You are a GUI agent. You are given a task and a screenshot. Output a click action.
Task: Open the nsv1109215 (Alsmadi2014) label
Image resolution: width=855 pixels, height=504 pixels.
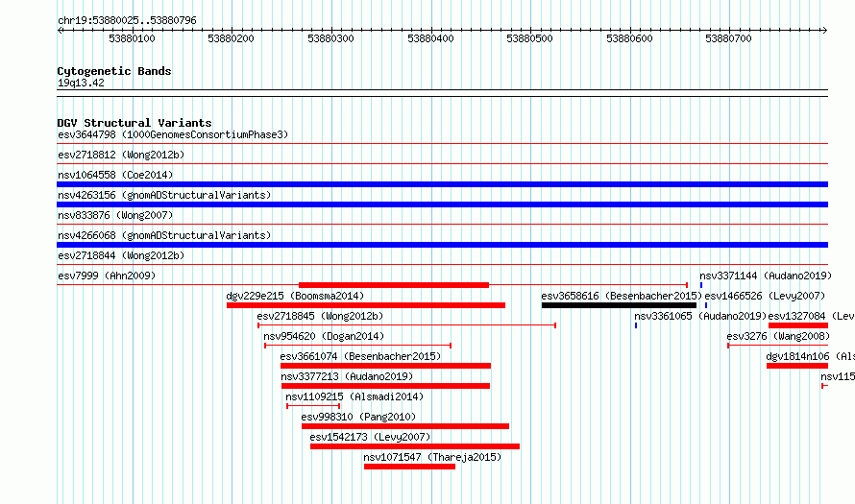click(354, 396)
